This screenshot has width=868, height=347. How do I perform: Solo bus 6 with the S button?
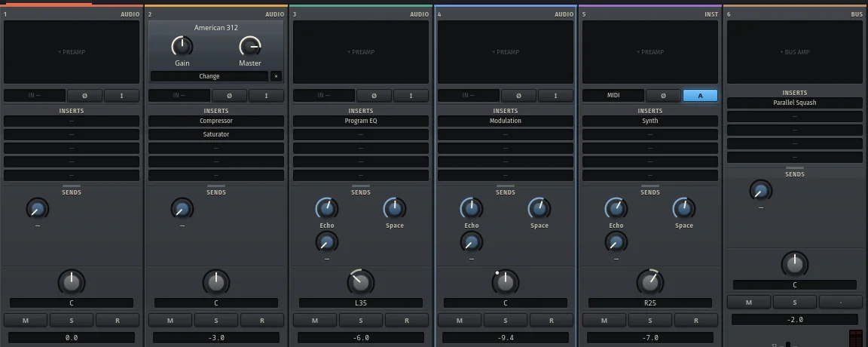(x=795, y=302)
